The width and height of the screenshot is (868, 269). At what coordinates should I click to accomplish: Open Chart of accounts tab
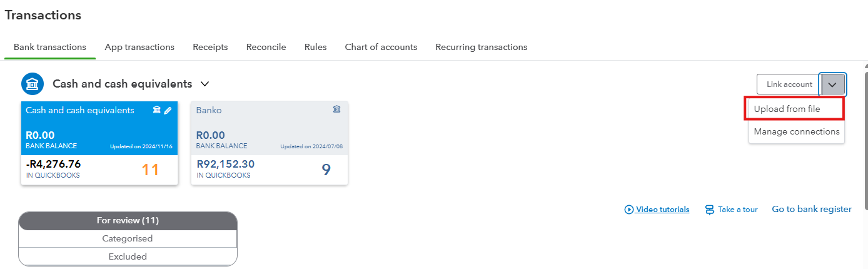click(381, 47)
